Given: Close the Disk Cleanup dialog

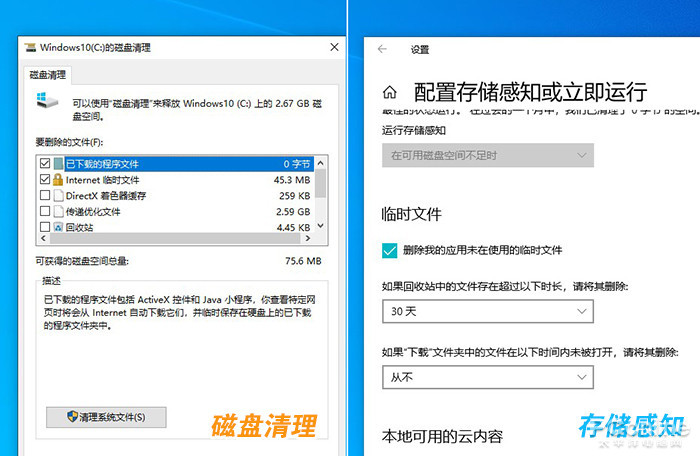Looking at the screenshot, I should click(334, 47).
